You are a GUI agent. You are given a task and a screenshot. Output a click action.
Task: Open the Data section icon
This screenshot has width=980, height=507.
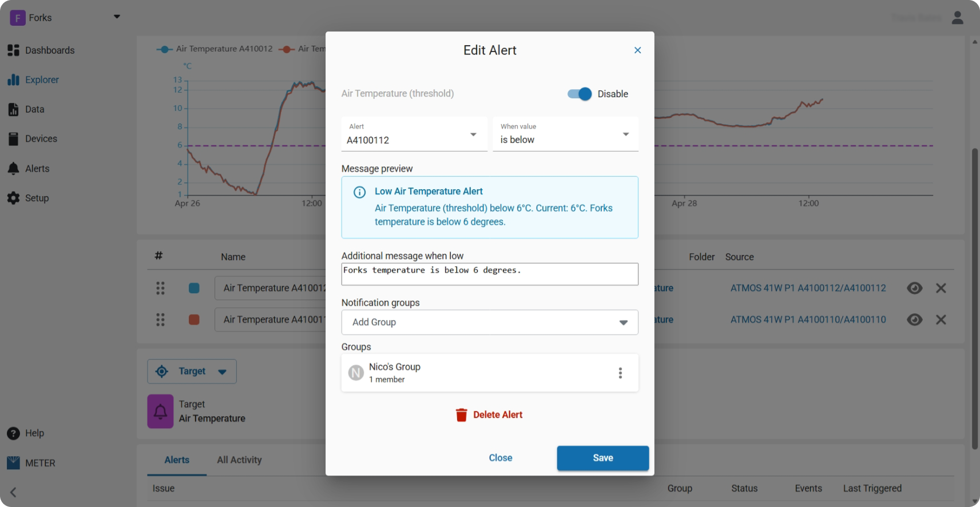pyautogui.click(x=13, y=109)
